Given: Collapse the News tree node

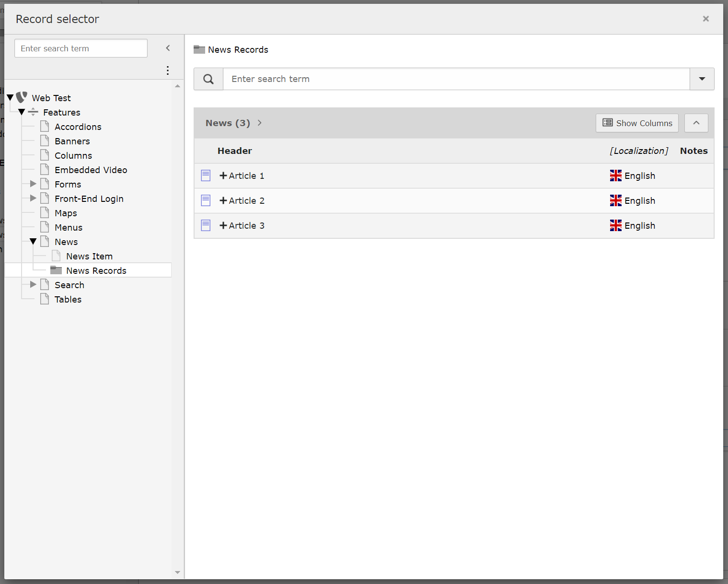Looking at the screenshot, I should tap(33, 242).
